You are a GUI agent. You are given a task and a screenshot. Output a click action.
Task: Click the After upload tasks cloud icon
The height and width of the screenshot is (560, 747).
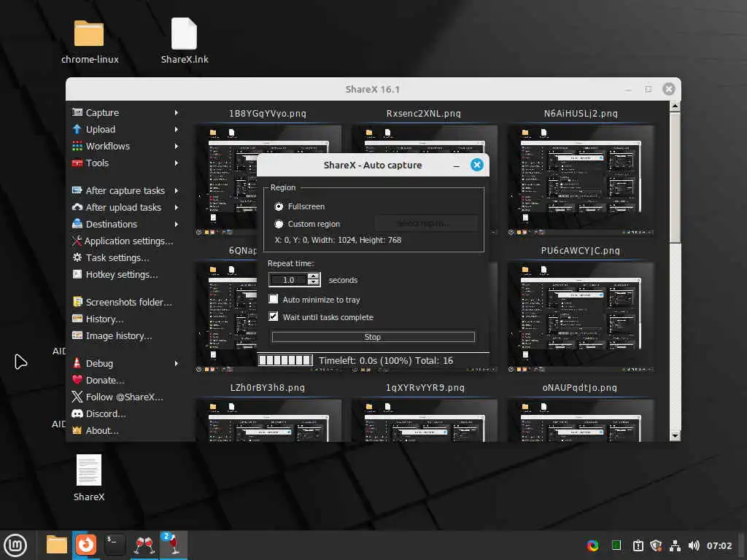pos(77,207)
